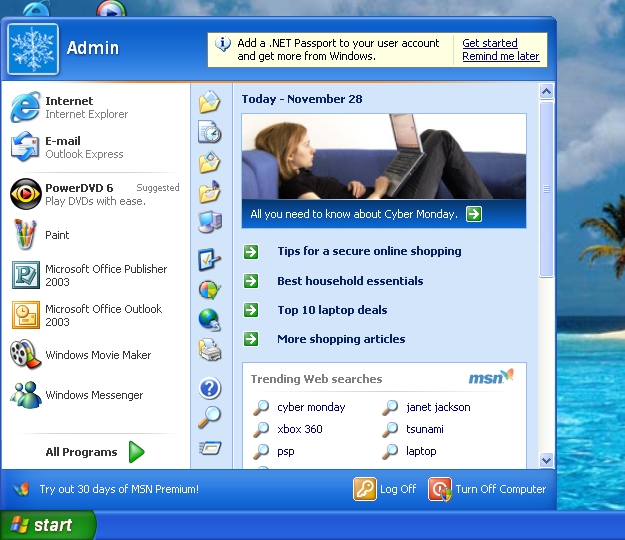Screen dimensions: 625x540
Task: Click the Admin snowflake user picture
Action: (33, 49)
